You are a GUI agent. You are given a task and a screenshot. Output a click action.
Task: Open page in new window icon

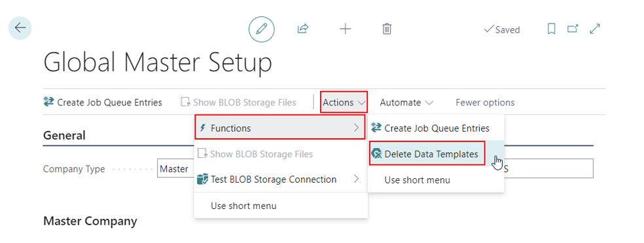[x=573, y=29]
